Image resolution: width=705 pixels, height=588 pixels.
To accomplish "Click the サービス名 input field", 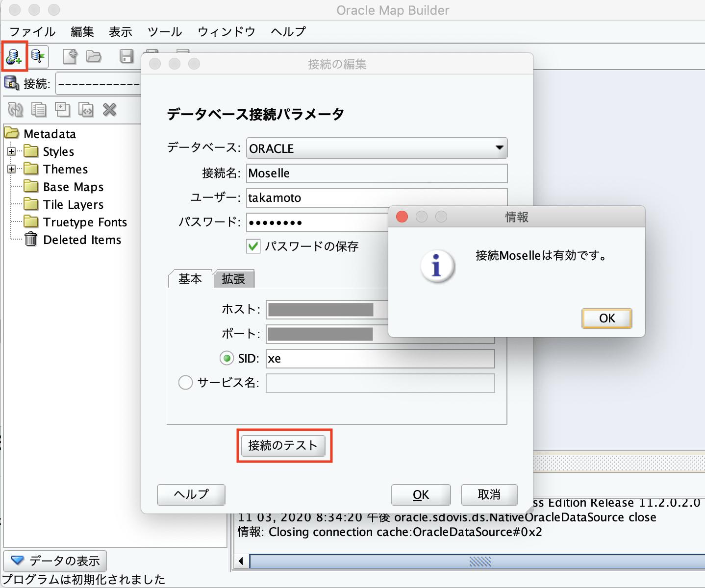I will [380, 383].
